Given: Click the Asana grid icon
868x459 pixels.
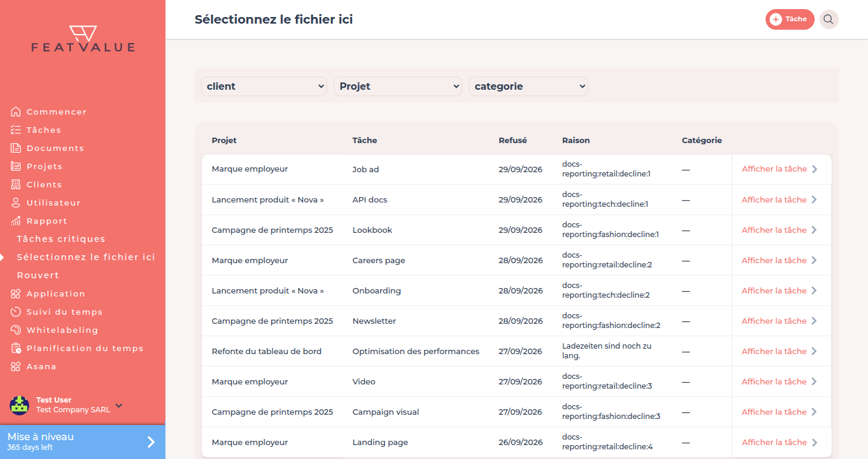Looking at the screenshot, I should click(16, 366).
